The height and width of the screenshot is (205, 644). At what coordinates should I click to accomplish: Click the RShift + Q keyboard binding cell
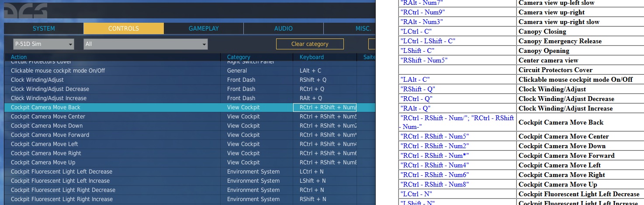pyautogui.click(x=325, y=80)
